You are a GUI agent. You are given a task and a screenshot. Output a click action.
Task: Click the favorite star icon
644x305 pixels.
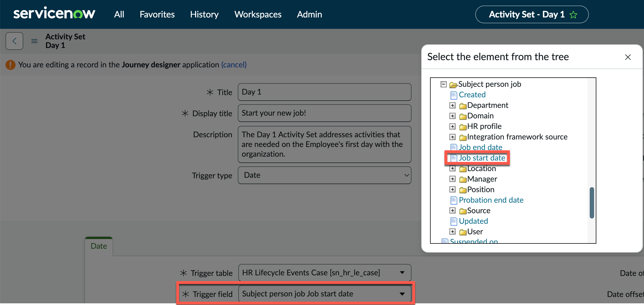(573, 15)
